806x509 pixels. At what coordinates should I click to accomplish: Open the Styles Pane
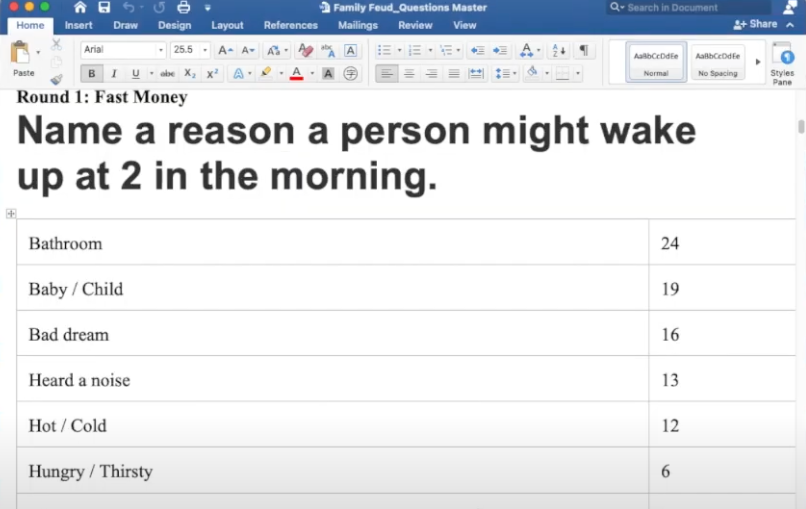pos(782,64)
